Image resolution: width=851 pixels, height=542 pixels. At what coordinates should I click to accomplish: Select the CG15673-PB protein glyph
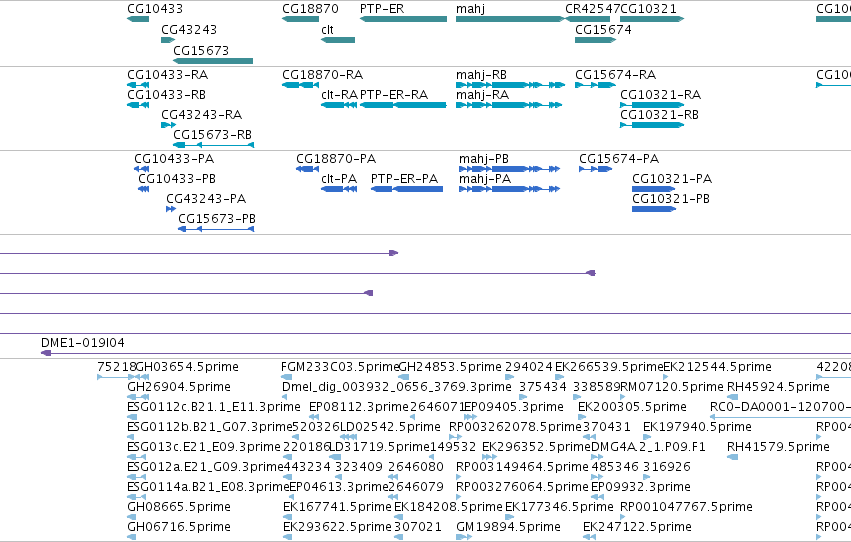tap(216, 229)
